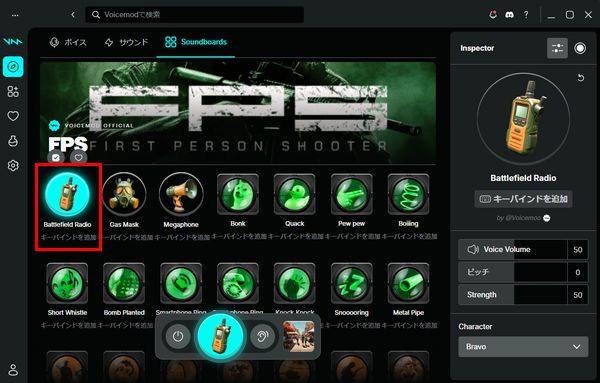600x383 pixels.
Task: Open Discord integration icon in title bar
Action: pos(509,15)
